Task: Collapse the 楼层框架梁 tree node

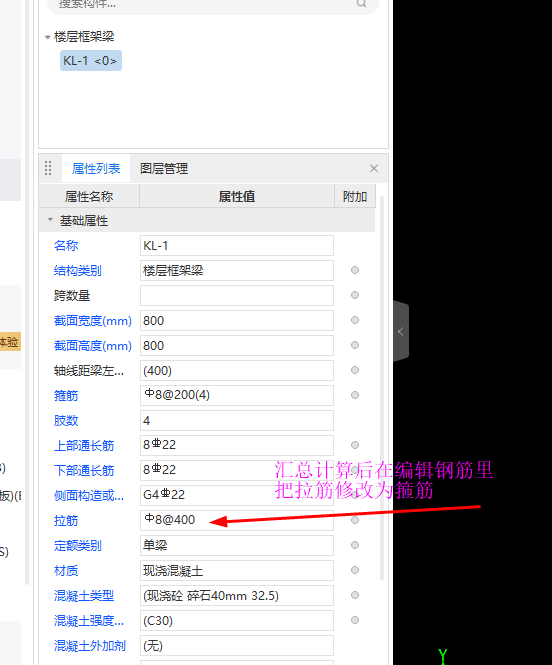Action: 47,37
